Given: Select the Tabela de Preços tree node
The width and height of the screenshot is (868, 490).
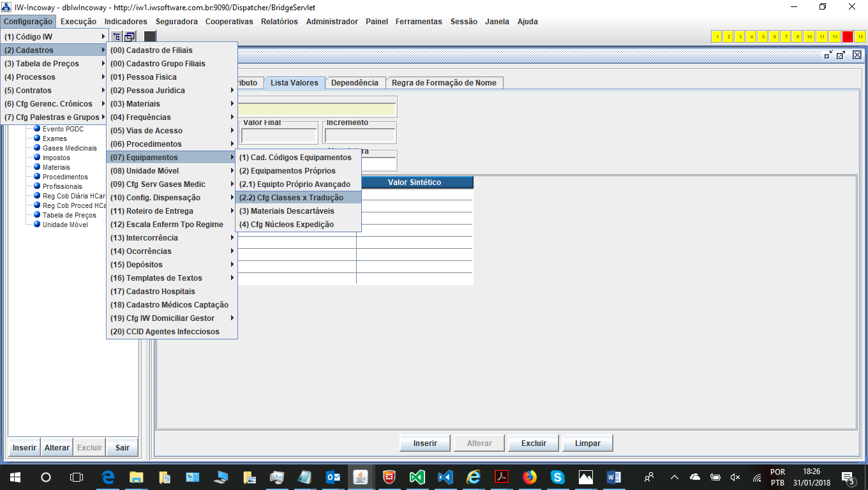Looking at the screenshot, I should pos(69,215).
